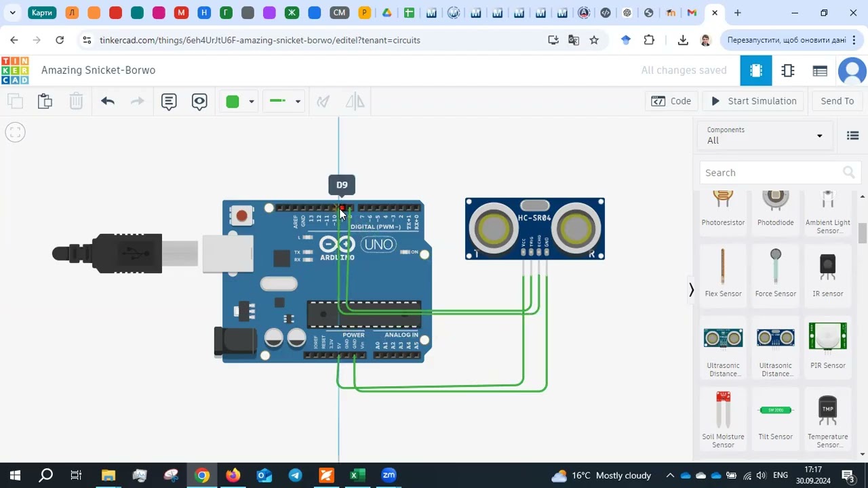
Task: Redo the undone change
Action: pos(137,101)
